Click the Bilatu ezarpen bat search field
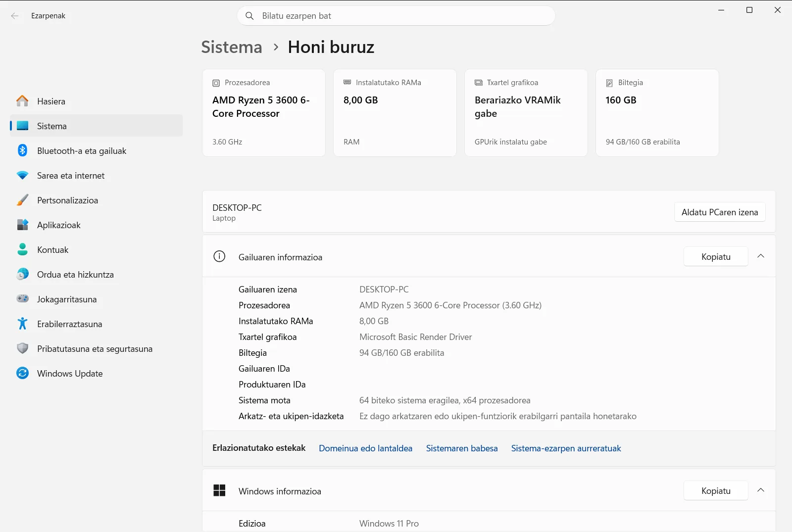The width and height of the screenshot is (792, 532). 396,16
